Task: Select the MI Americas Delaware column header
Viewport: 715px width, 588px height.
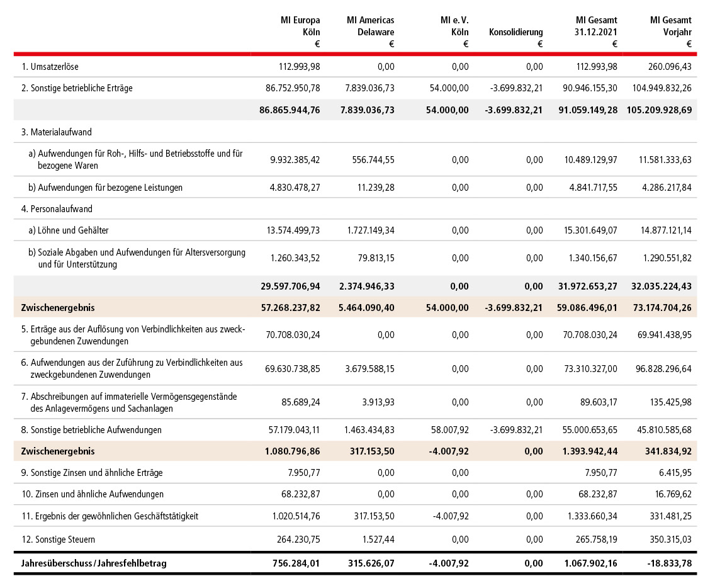Action: [370, 26]
